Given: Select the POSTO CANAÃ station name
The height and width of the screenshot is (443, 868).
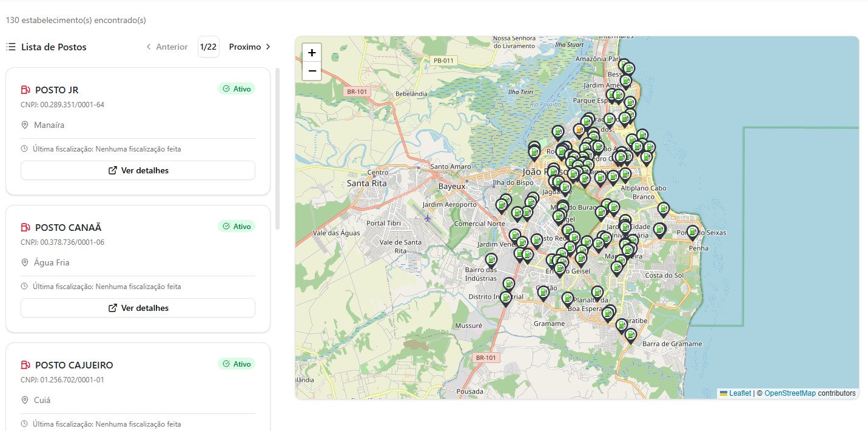Looking at the screenshot, I should (x=69, y=228).
